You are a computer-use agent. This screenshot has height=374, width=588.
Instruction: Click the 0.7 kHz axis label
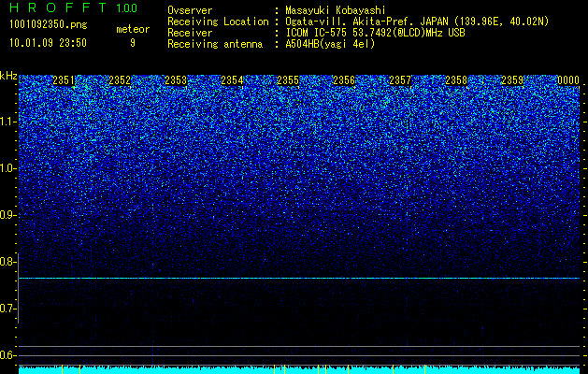pos(7,309)
